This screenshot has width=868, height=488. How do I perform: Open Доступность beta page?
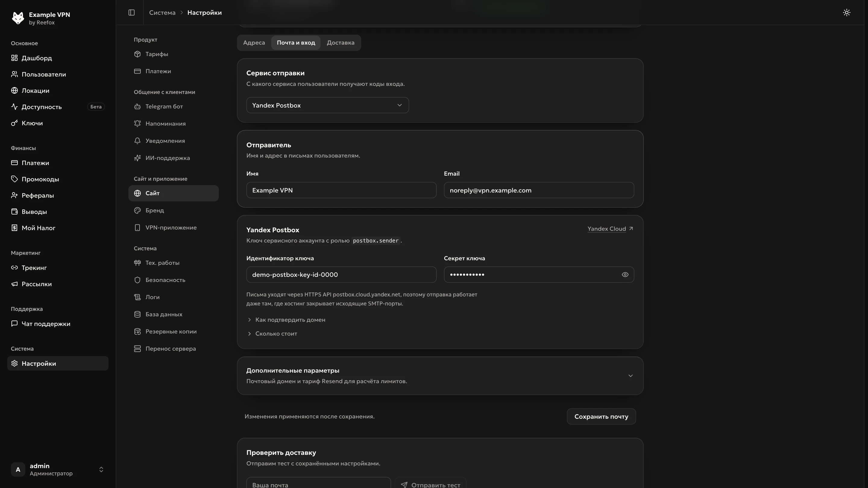tap(58, 107)
